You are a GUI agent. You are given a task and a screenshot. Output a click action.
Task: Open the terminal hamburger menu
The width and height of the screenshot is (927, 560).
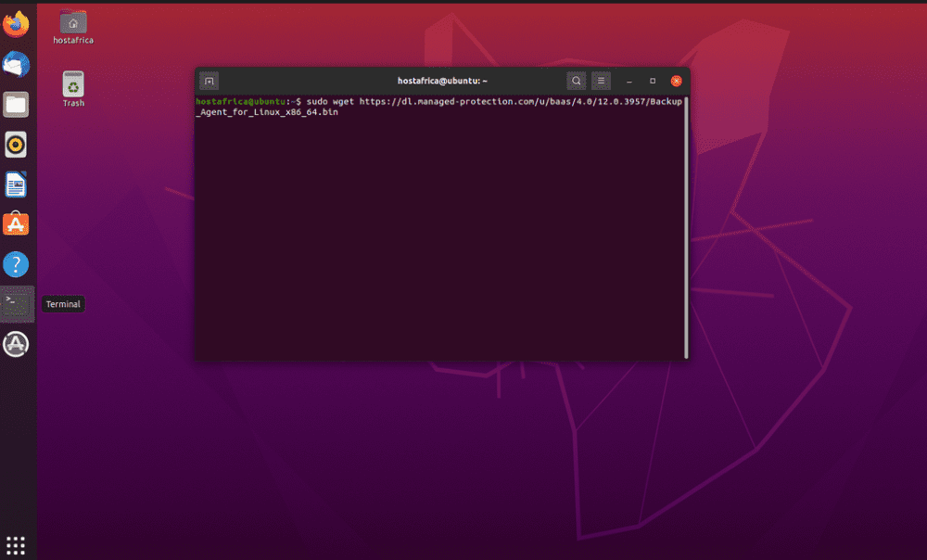(x=601, y=81)
